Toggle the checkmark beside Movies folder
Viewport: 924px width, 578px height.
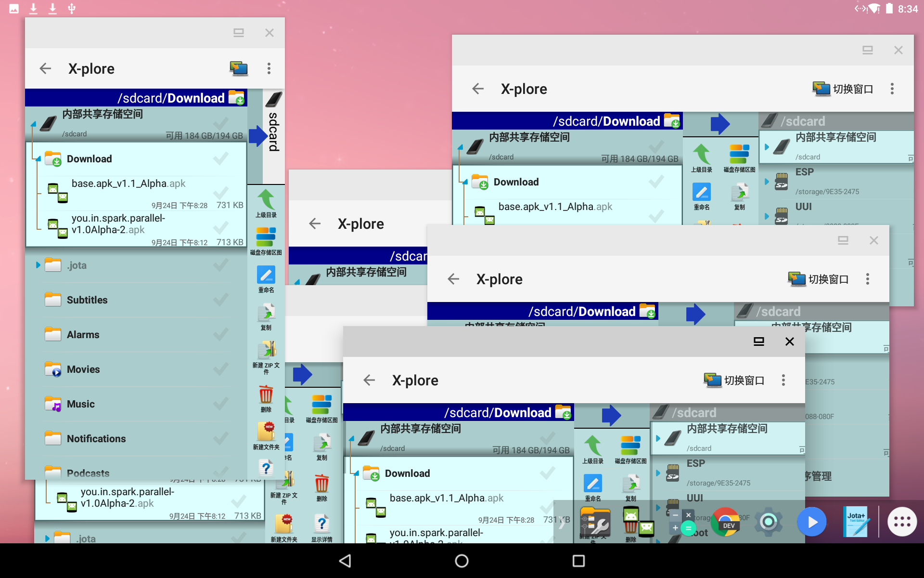tap(221, 369)
